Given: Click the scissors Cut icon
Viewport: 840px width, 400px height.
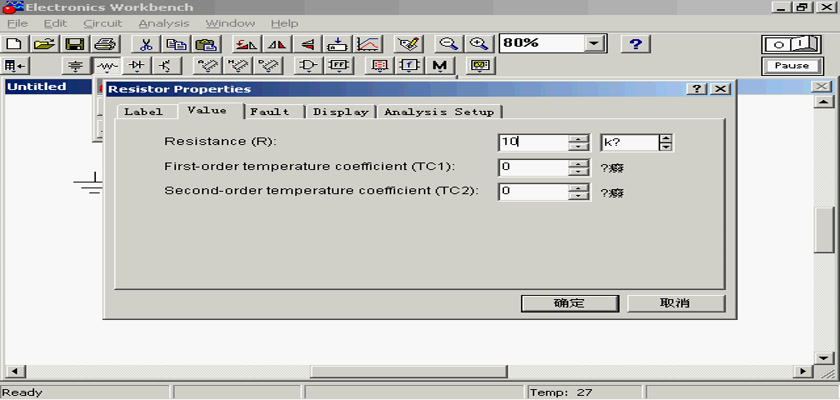Looking at the screenshot, I should pyautogui.click(x=145, y=44).
